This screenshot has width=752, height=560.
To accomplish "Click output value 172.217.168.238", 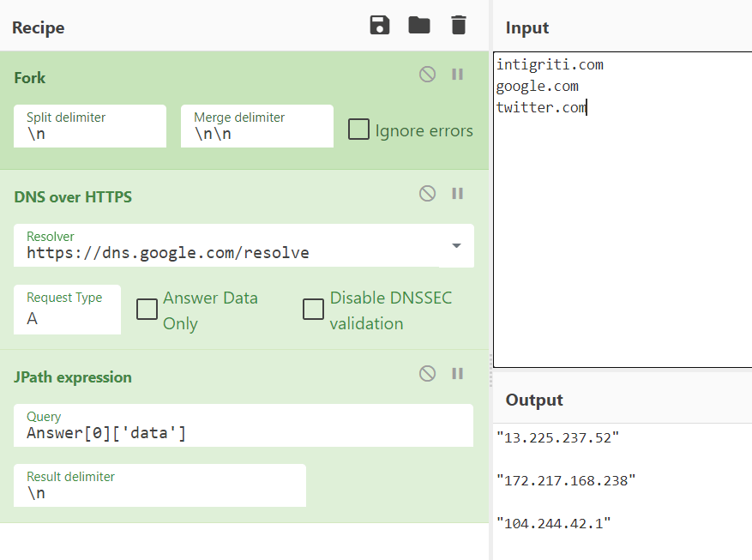I will (566, 480).
